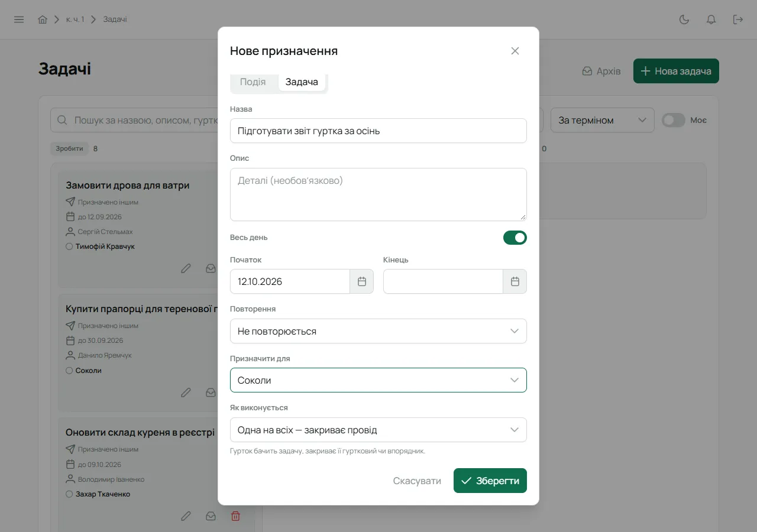
Task: Mark Захар Ткаченко task circle done
Action: click(69, 494)
